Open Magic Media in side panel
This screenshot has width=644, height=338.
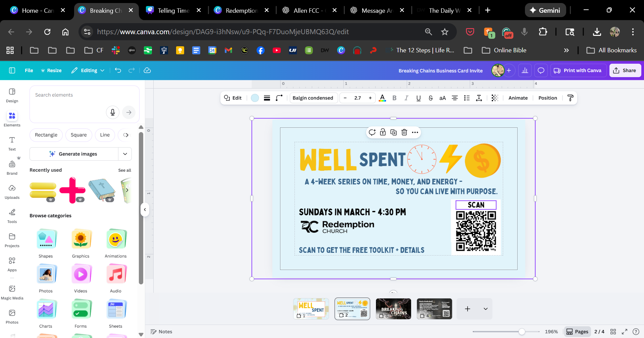[x=12, y=292]
